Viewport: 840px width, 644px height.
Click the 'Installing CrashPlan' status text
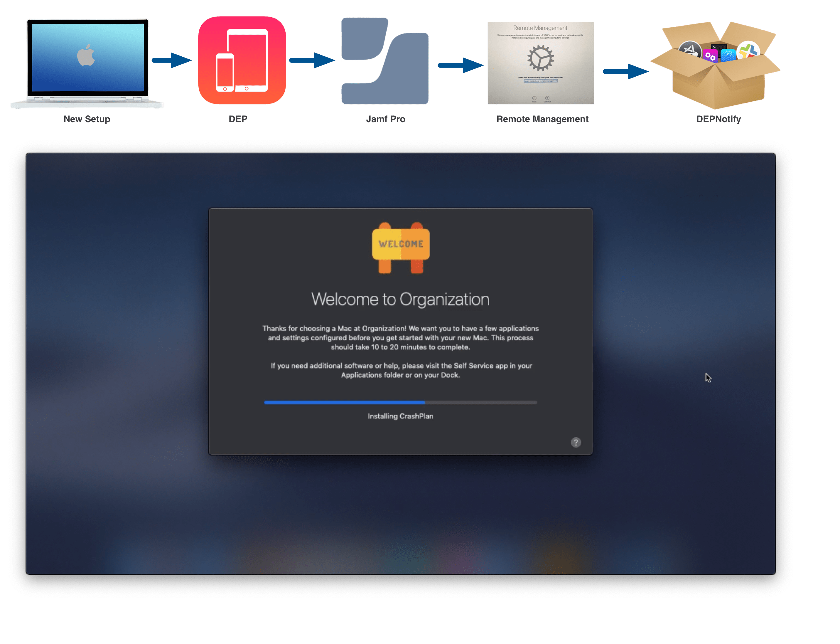coord(400,416)
